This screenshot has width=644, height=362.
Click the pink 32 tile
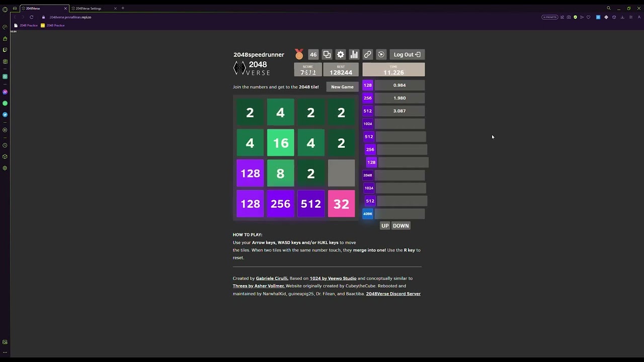point(341,204)
